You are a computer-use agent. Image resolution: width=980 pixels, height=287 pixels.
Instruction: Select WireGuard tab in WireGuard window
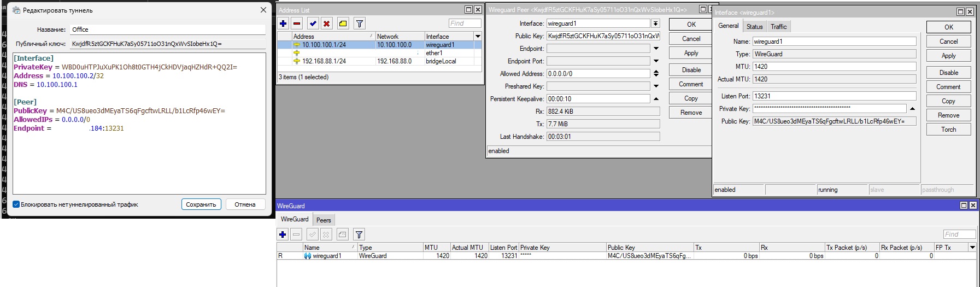(295, 219)
